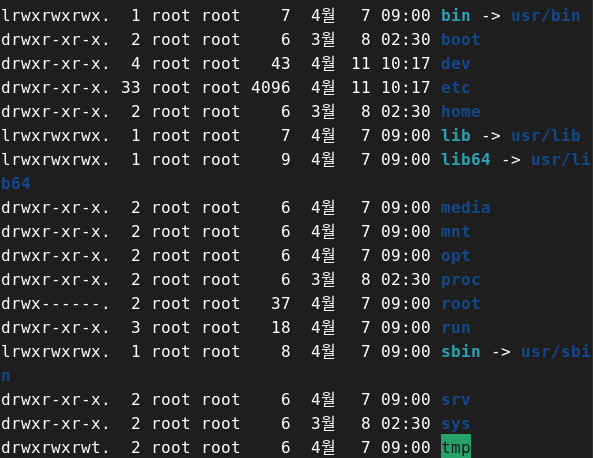Click the sys directory name

tap(456, 424)
